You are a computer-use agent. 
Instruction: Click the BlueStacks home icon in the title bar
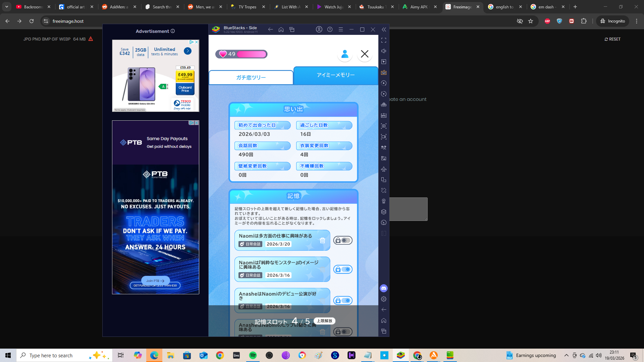281,29
